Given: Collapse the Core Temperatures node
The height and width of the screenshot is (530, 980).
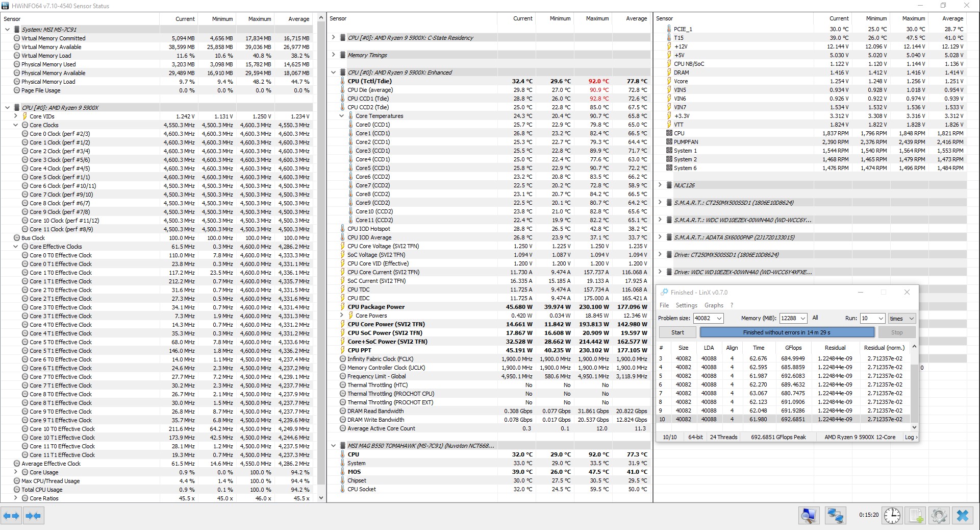Looking at the screenshot, I should (x=341, y=116).
